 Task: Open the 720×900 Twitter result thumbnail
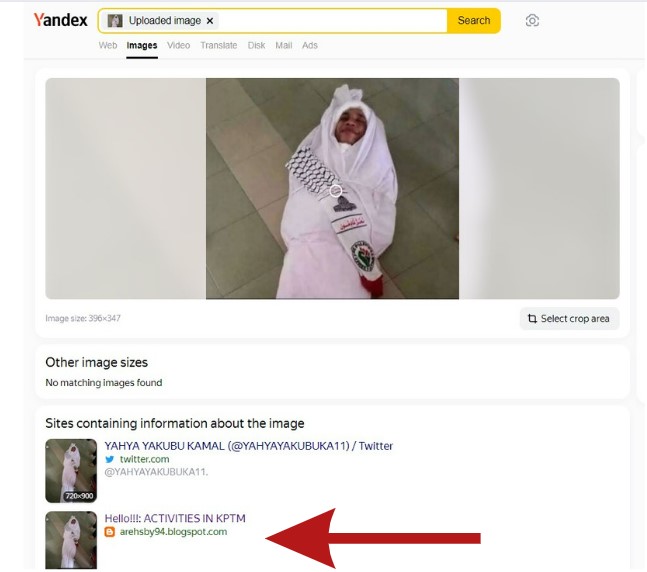coord(71,470)
